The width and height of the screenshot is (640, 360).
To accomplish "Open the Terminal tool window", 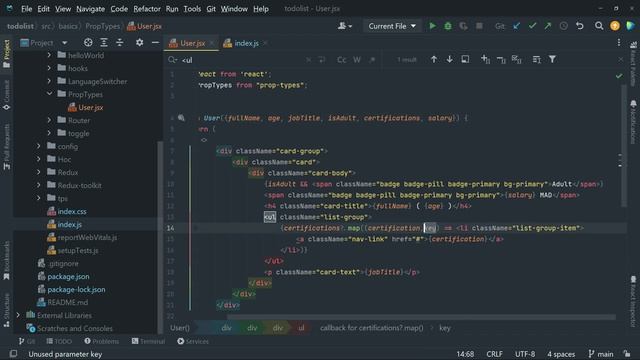I will tap(148, 341).
